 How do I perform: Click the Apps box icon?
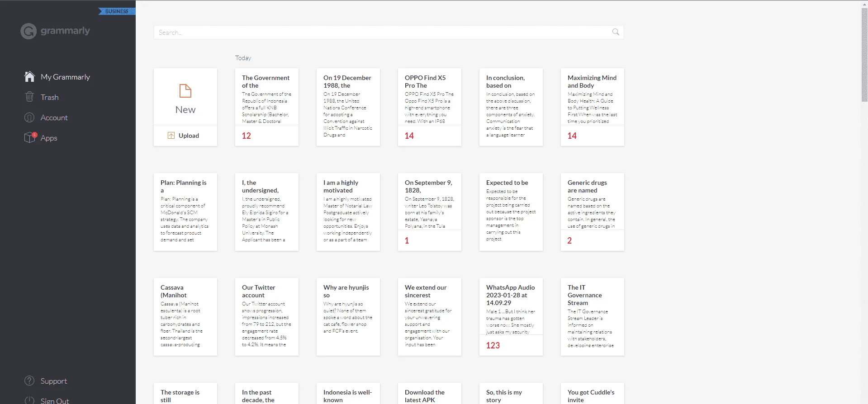point(30,137)
